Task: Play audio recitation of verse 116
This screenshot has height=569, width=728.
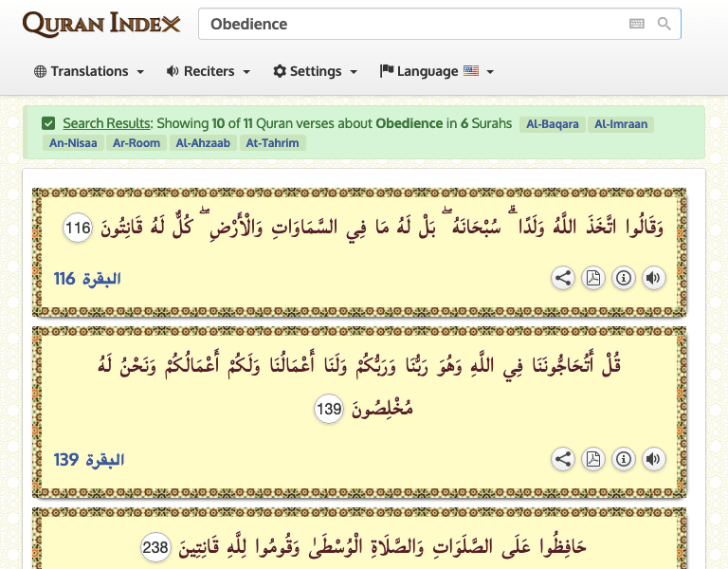Action: coord(653,278)
